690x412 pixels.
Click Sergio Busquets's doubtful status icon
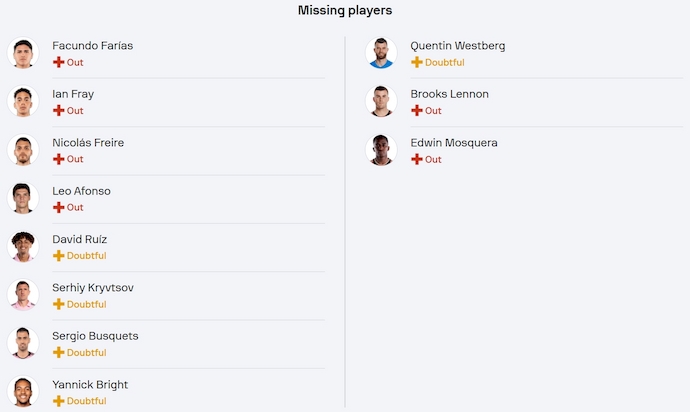tap(58, 353)
